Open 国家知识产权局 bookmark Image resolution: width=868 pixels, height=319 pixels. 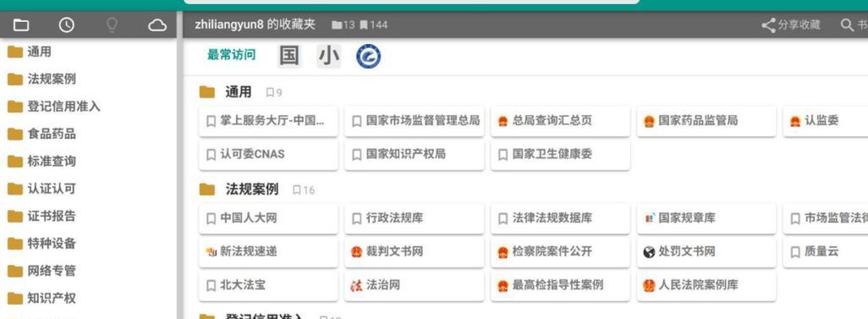pyautogui.click(x=414, y=155)
